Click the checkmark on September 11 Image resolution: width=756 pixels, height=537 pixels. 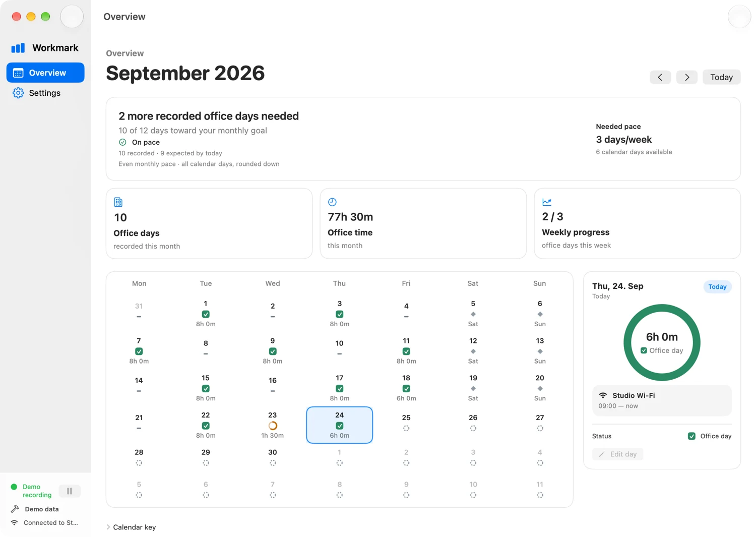coord(406,351)
